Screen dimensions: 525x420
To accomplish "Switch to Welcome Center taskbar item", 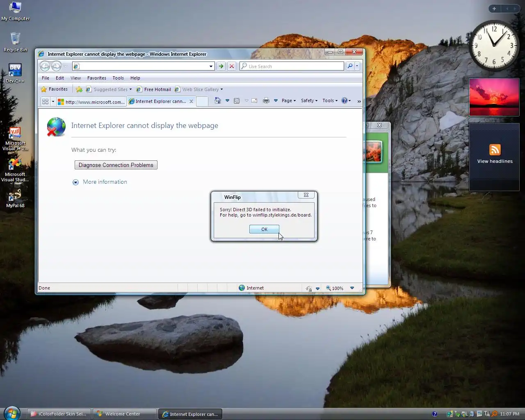I will point(125,414).
